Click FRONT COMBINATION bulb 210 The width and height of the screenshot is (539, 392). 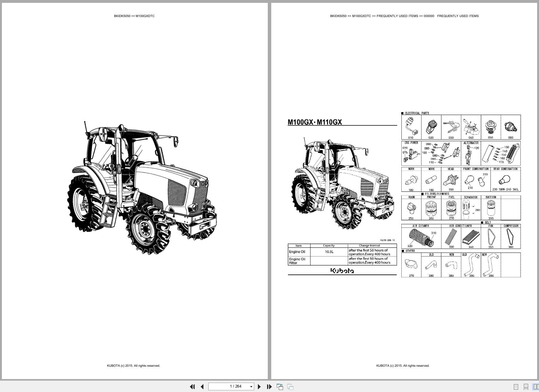point(469,180)
